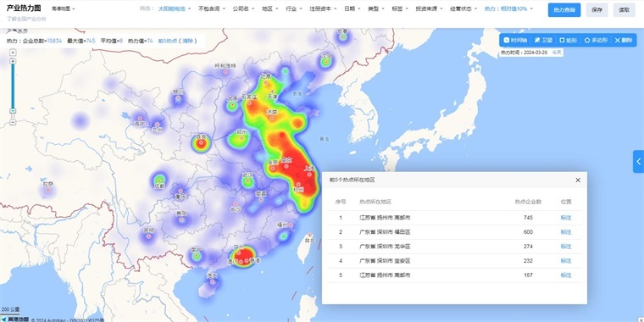Open the 地区 region filter dropdown
This screenshot has width=644, height=322.
coord(269,8)
